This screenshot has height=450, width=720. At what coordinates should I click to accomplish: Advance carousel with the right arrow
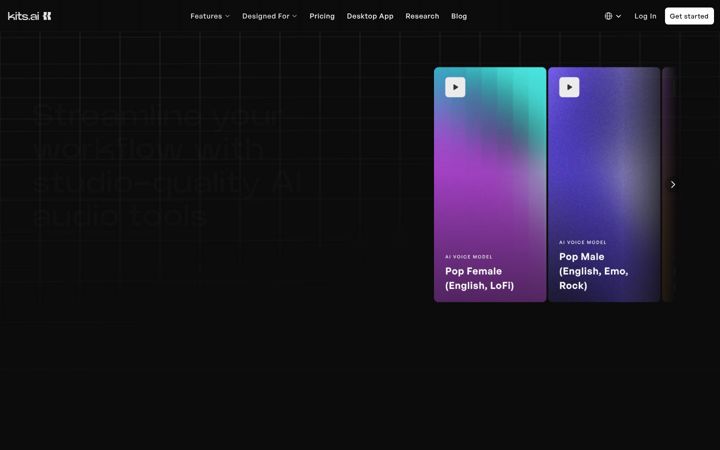click(x=673, y=185)
